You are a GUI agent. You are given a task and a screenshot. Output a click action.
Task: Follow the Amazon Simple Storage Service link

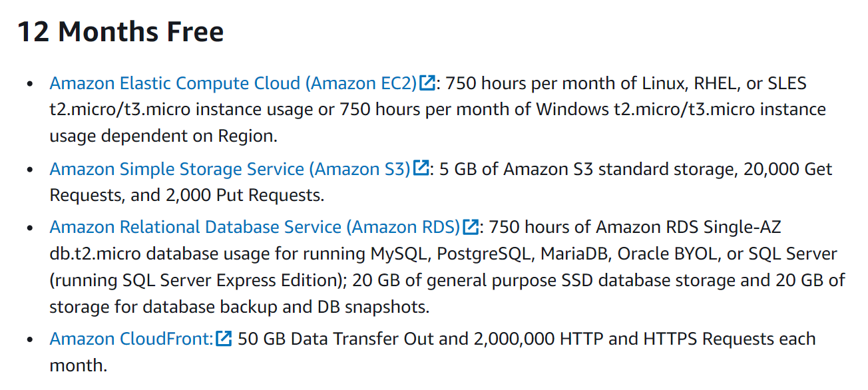[x=230, y=168]
